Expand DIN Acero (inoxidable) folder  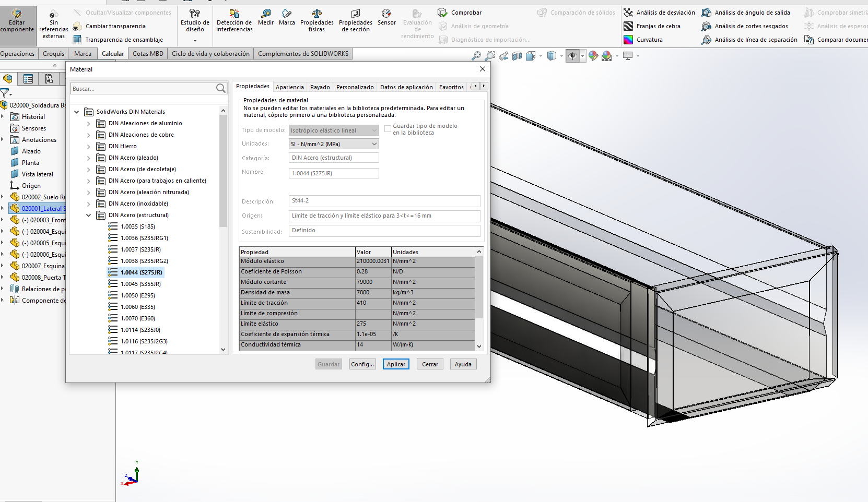pos(88,204)
